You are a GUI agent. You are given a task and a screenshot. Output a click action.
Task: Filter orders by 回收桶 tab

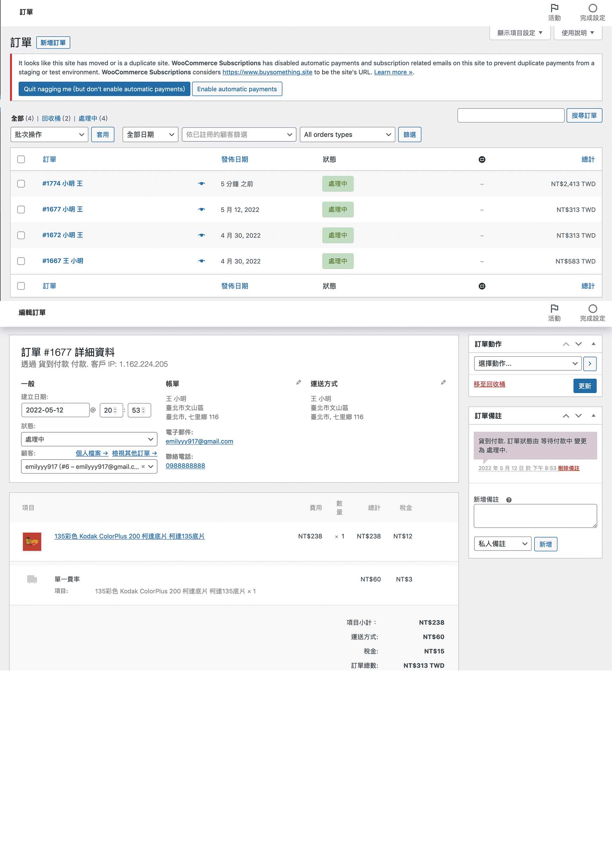pyautogui.click(x=51, y=118)
